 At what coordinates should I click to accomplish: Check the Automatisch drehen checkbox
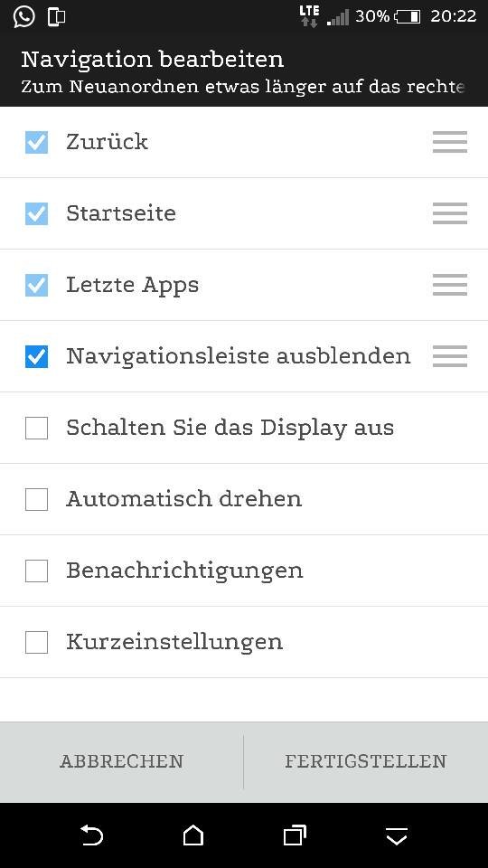click(36, 499)
